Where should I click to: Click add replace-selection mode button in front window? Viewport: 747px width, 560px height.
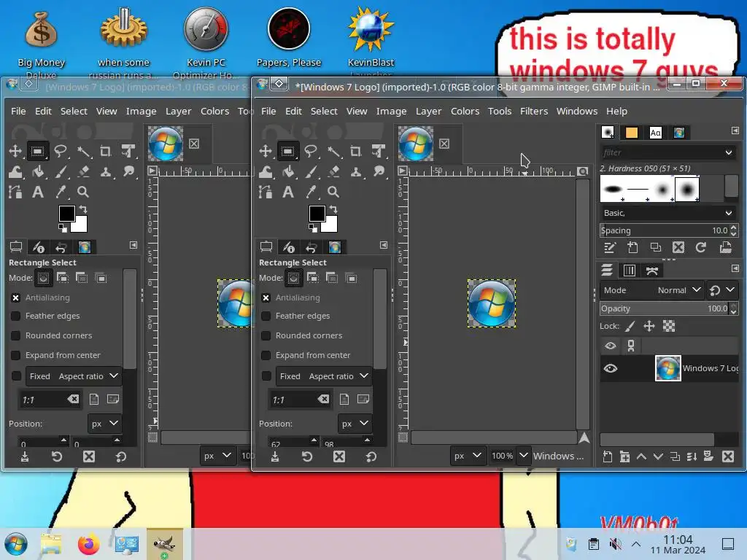tap(293, 278)
